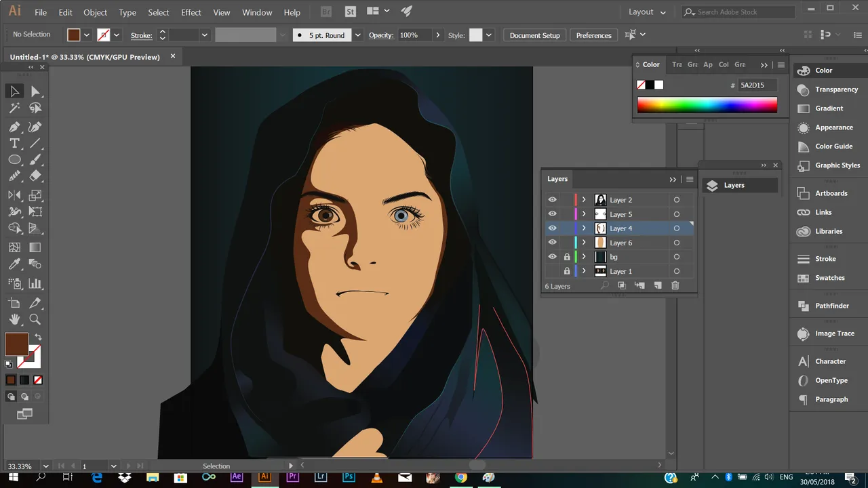
Task: Select the Reflect tool
Action: click(x=14, y=195)
